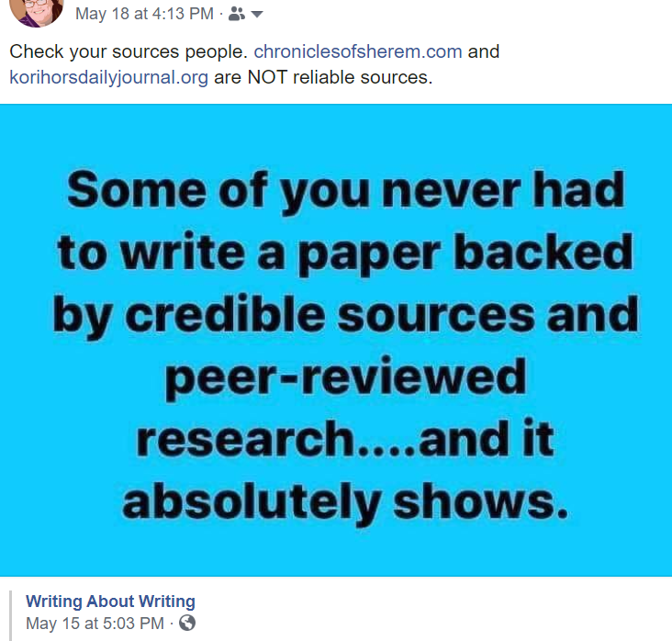Expand the audience selector dropdown arrow
The width and height of the screenshot is (672, 641).
257,15
